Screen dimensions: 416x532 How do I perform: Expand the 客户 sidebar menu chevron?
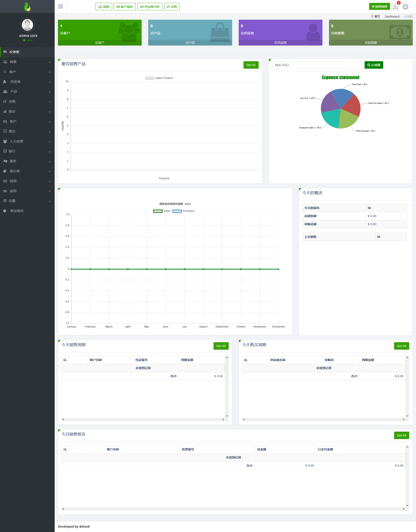click(50, 72)
